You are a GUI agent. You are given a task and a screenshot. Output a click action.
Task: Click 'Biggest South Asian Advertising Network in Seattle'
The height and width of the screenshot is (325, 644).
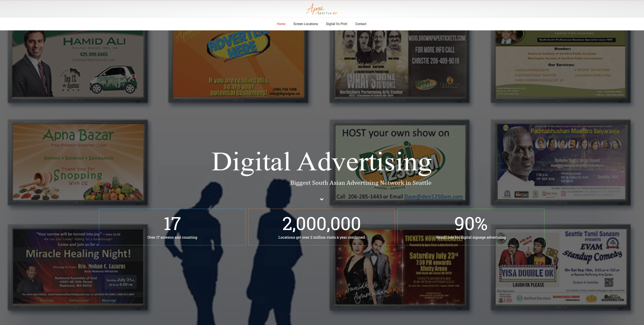click(x=360, y=183)
